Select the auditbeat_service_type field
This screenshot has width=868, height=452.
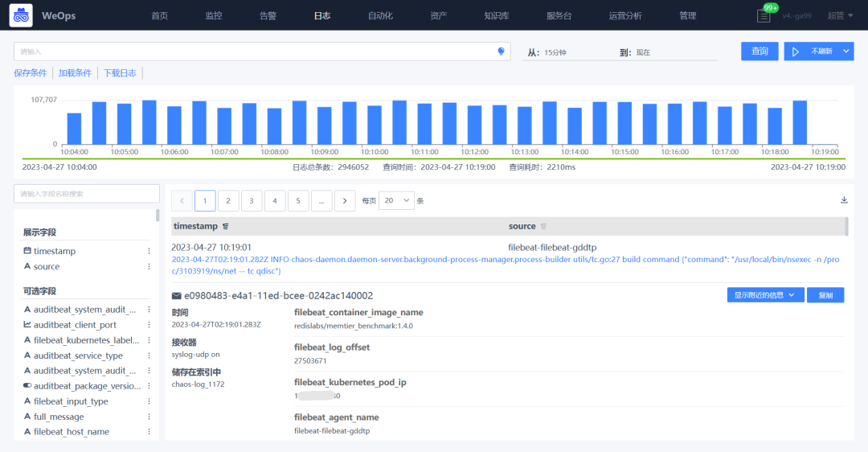78,355
